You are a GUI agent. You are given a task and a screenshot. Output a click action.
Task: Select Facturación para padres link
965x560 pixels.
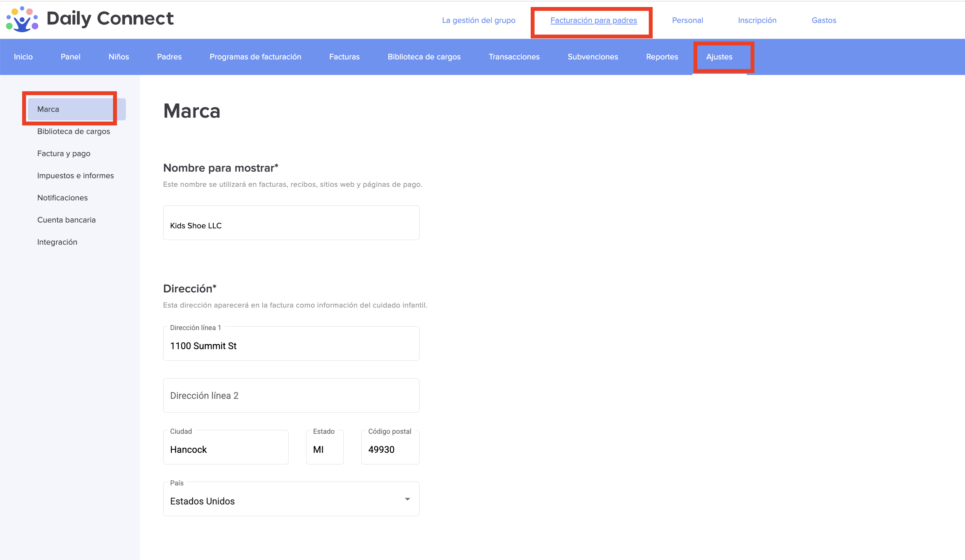[x=593, y=20]
